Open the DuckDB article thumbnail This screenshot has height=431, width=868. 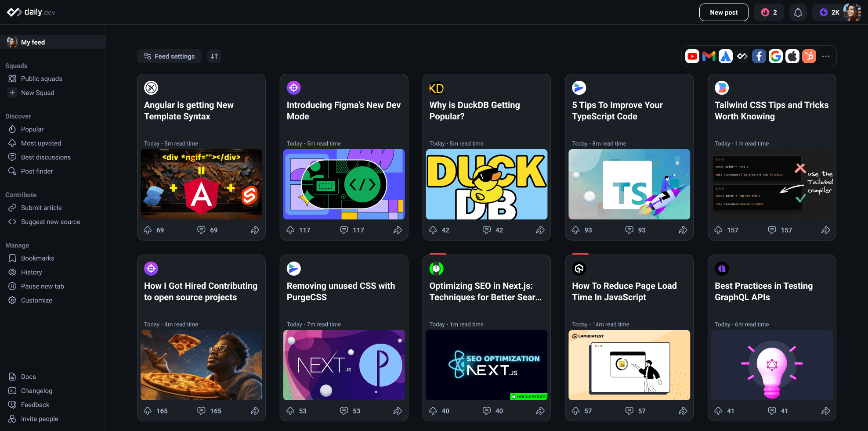pos(486,184)
